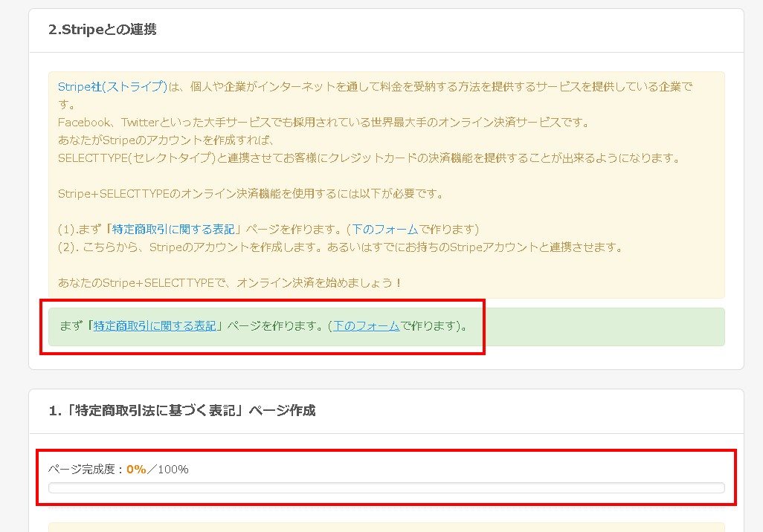763x532 pixels.
Task: Click the ページ完成度 label text
Action: [82, 470]
